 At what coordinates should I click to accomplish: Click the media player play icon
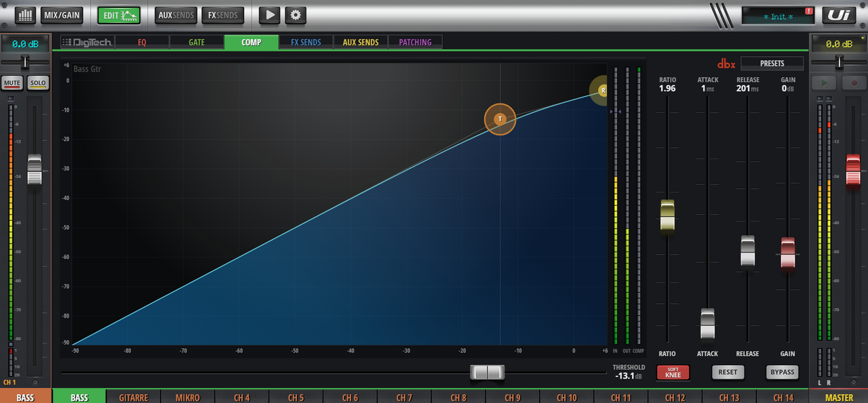coord(270,15)
